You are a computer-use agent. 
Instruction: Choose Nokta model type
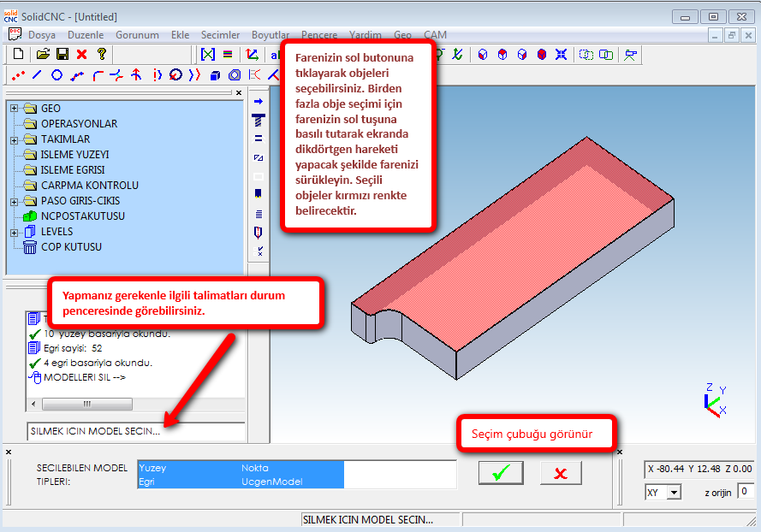(255, 468)
